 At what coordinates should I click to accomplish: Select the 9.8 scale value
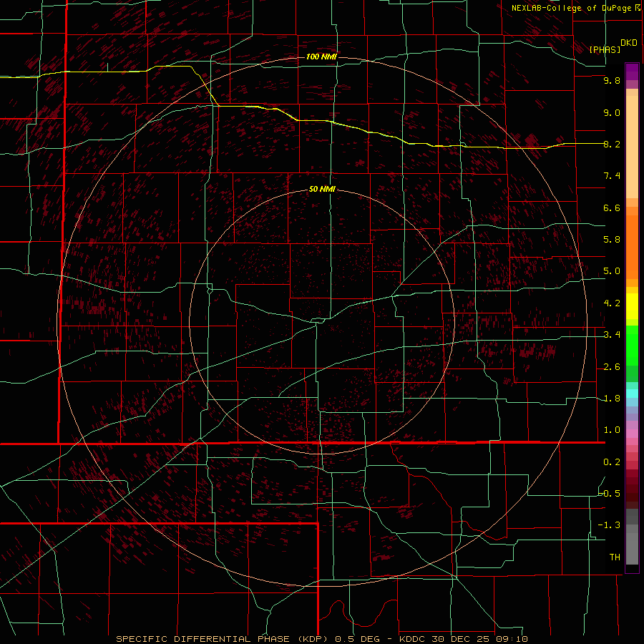point(612,80)
